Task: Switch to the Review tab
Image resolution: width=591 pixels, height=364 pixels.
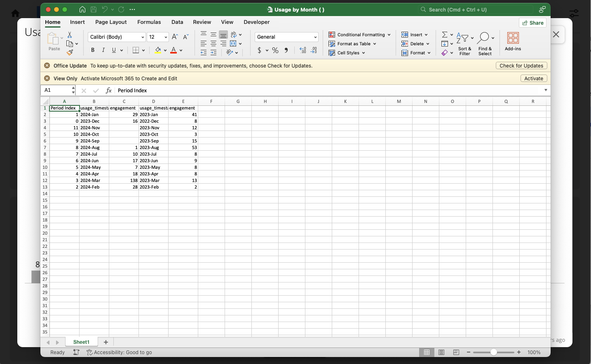Action: [x=202, y=22]
